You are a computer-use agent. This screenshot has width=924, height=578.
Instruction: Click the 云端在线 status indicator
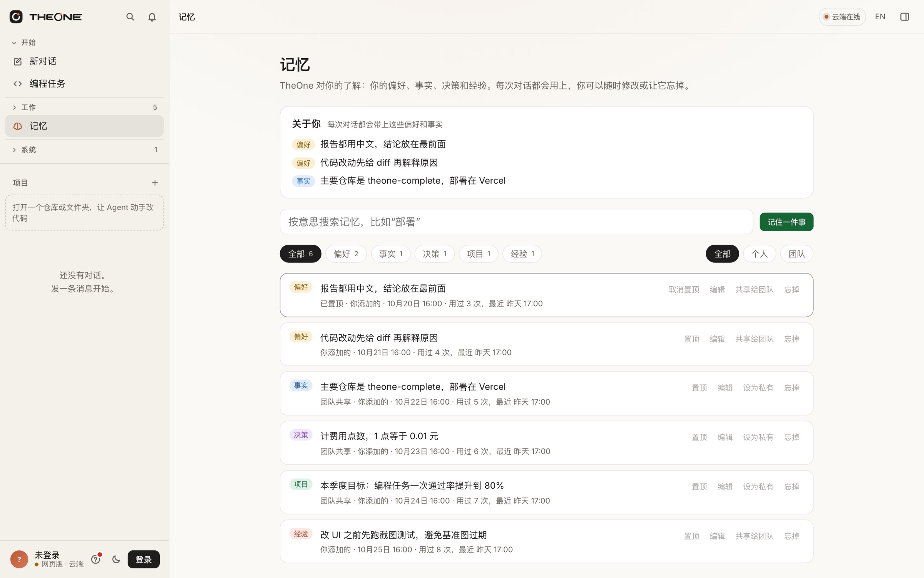click(x=842, y=17)
